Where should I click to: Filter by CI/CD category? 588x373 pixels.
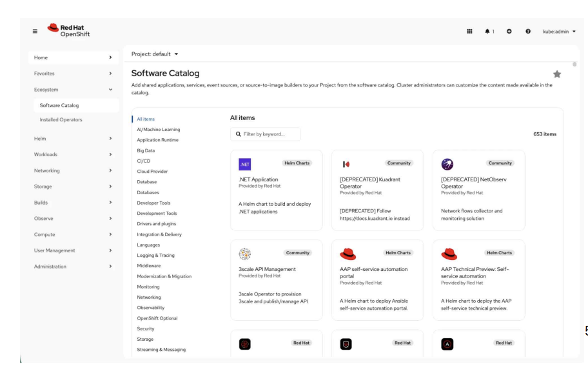tap(143, 161)
